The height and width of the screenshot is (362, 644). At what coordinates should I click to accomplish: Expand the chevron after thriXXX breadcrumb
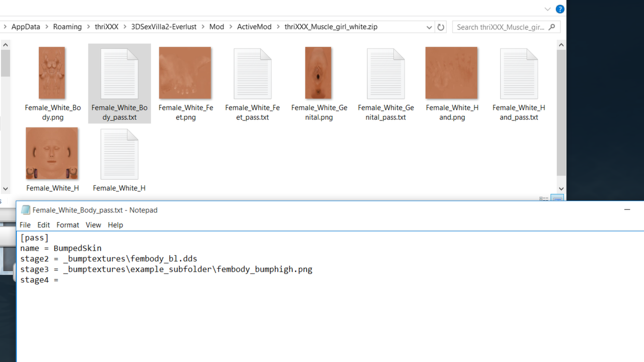pos(125,27)
